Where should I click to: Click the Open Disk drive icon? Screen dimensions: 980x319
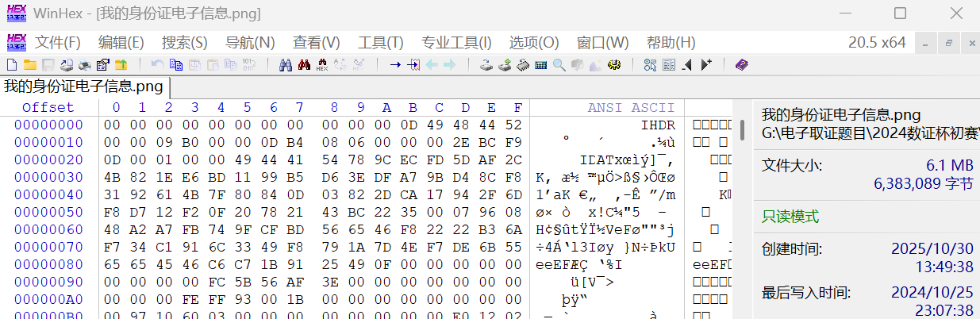486,64
